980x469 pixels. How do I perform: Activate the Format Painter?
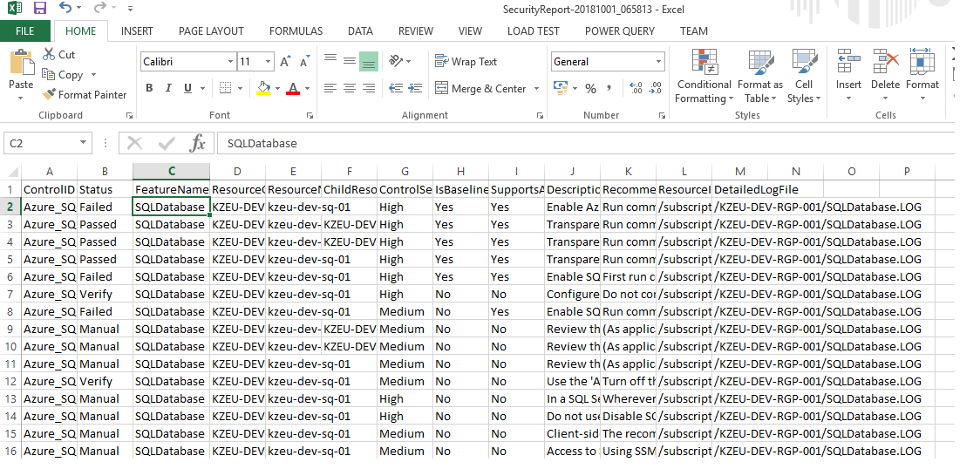pos(85,95)
